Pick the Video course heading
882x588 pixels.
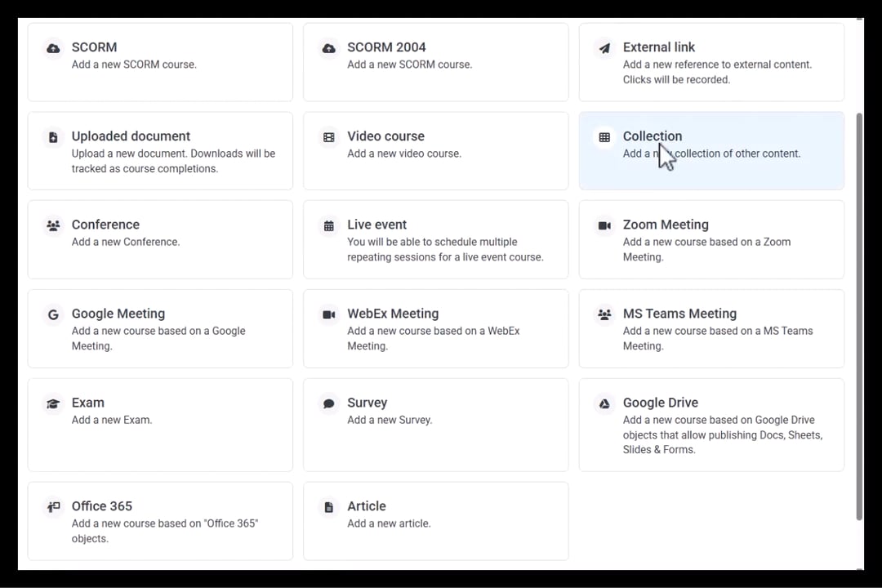pyautogui.click(x=385, y=136)
